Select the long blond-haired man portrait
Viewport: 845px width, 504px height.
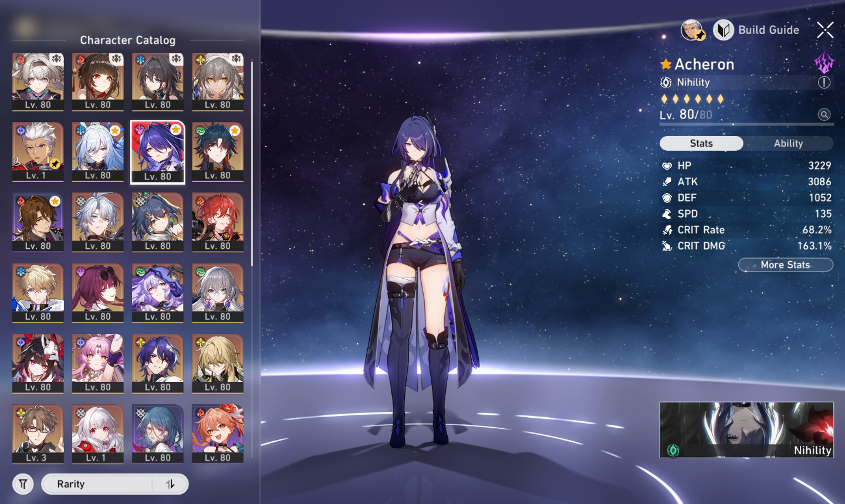(218, 364)
